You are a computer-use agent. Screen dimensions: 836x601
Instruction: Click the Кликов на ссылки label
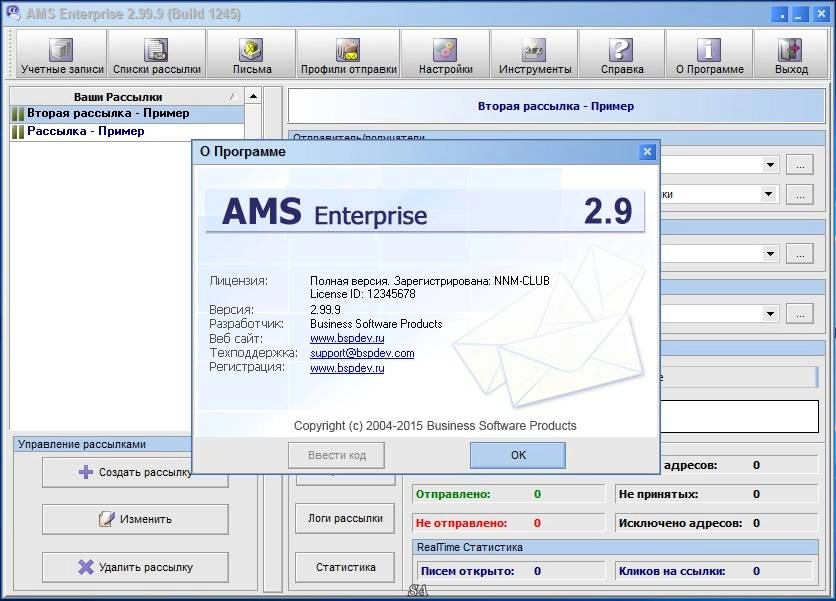672,571
